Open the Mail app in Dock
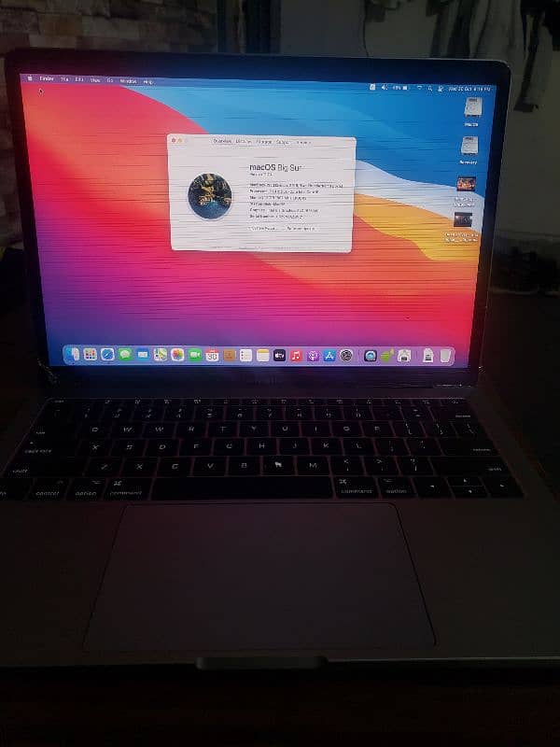 click(x=143, y=355)
